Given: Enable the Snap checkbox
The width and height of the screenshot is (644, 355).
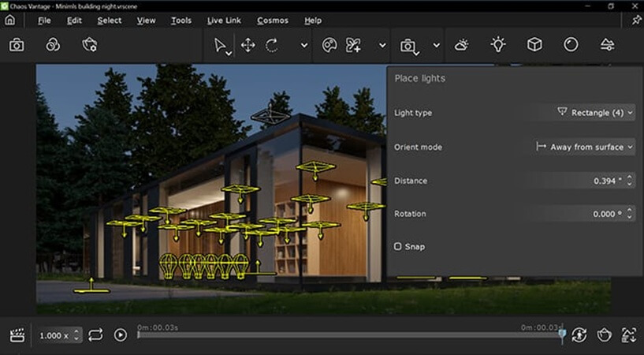Looking at the screenshot, I should point(397,246).
